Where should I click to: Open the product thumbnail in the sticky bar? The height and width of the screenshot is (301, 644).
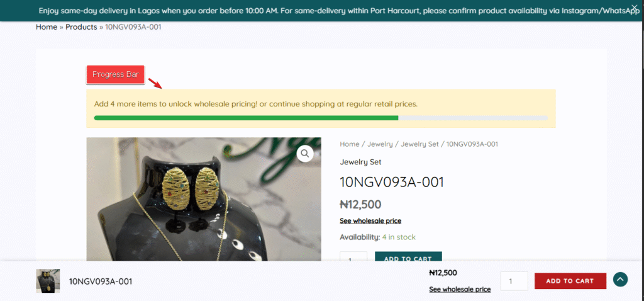(48, 281)
